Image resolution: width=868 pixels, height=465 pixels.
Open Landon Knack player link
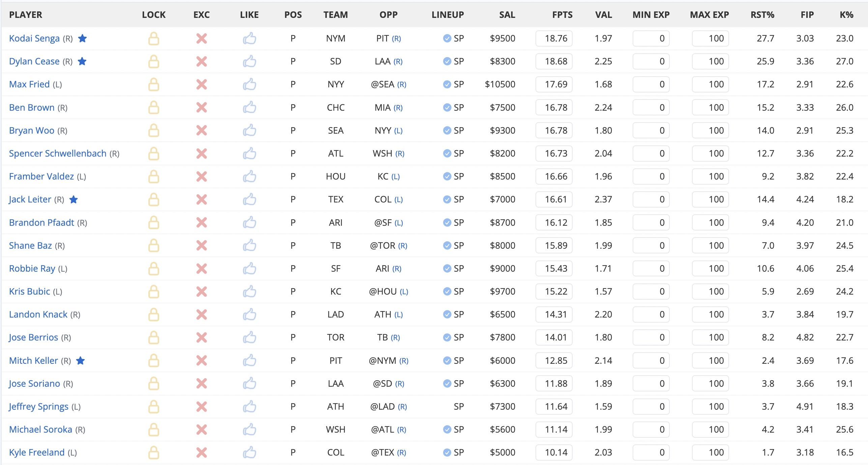click(38, 314)
